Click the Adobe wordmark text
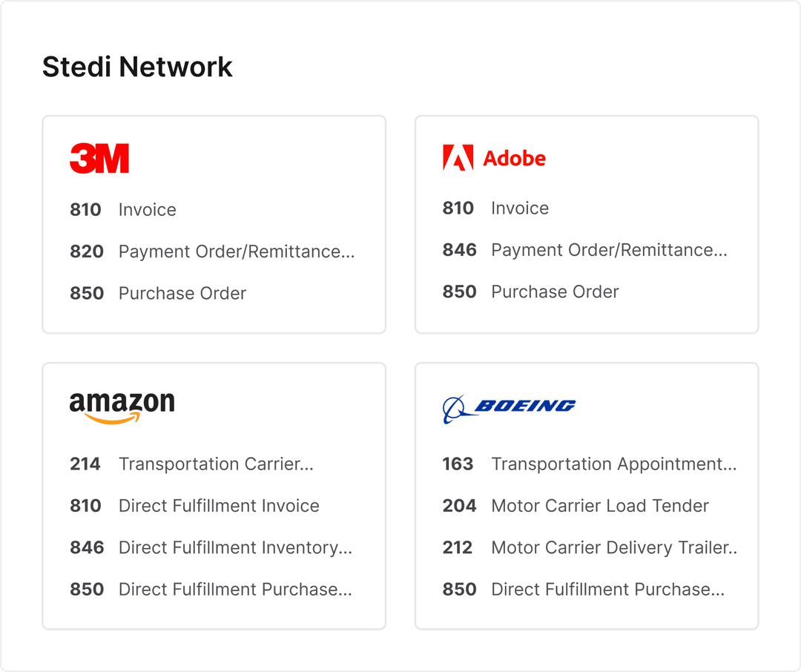Image resolution: width=801 pixels, height=672 pixels. point(514,158)
